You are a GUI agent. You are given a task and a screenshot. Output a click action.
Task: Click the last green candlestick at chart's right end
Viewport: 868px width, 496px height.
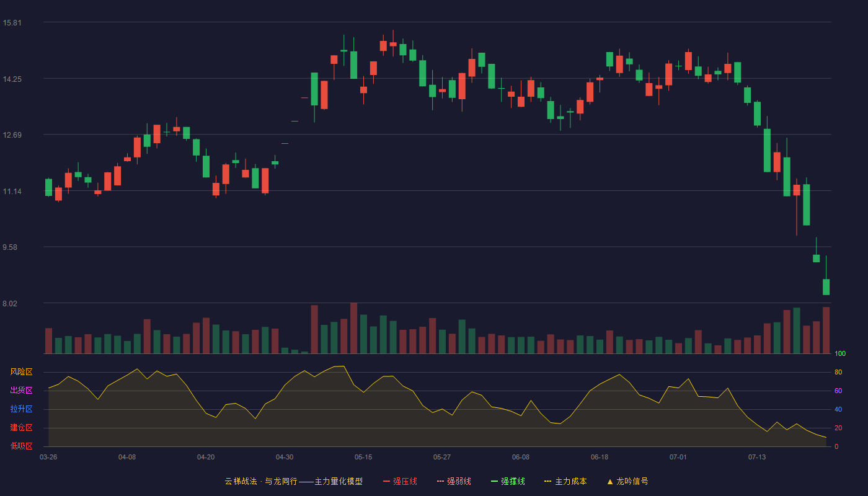coord(826,286)
